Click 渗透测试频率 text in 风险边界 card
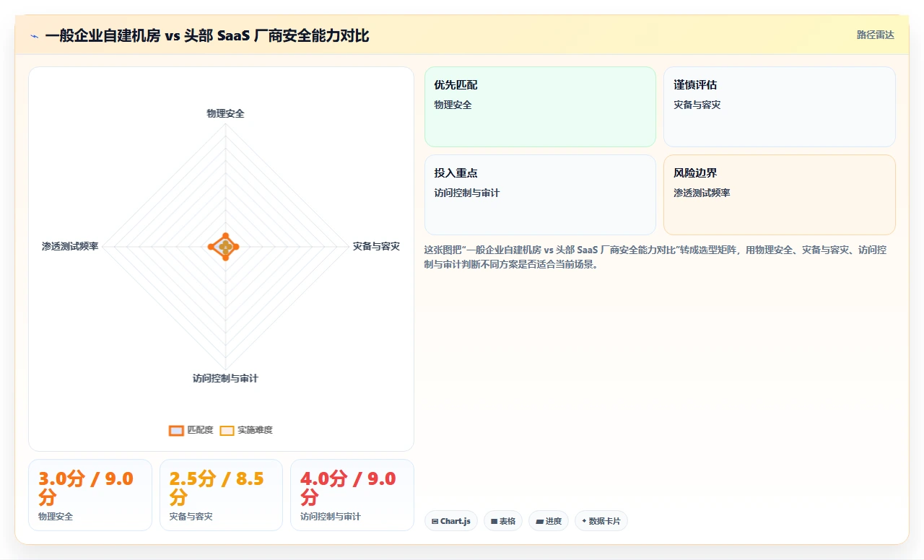This screenshot has width=924, height=560. [702, 193]
